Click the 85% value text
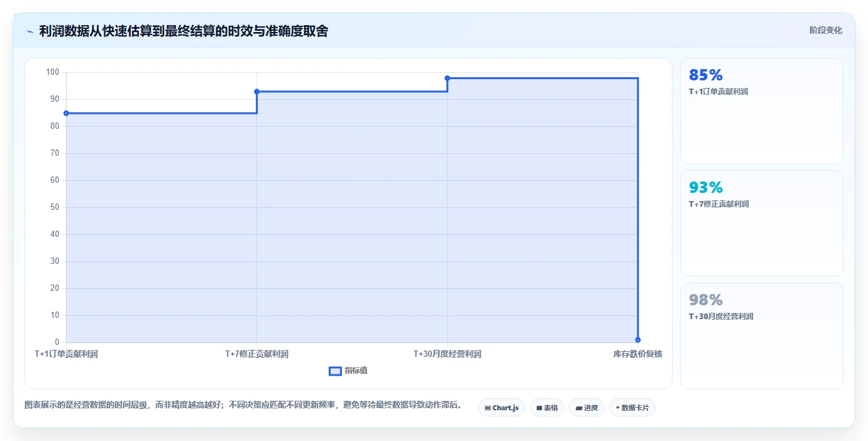This screenshot has height=441, width=868. pos(706,75)
